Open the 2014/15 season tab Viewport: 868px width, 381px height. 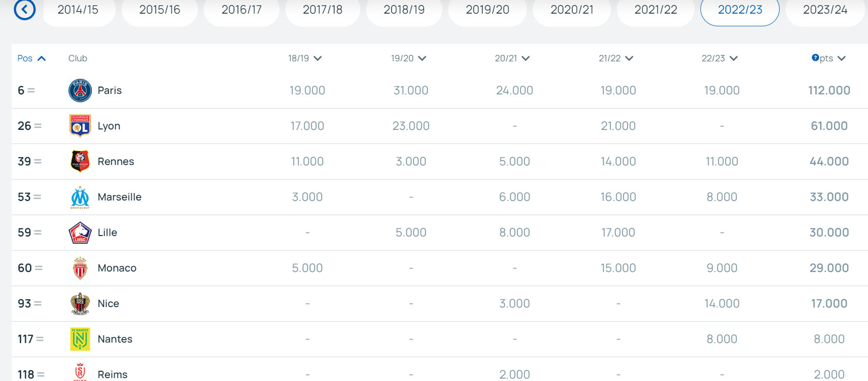click(78, 10)
